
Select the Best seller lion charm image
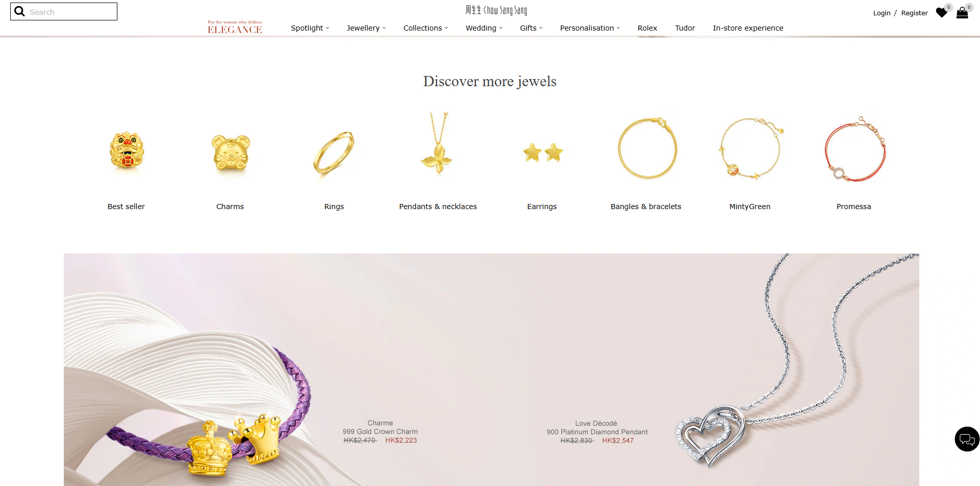point(127,151)
